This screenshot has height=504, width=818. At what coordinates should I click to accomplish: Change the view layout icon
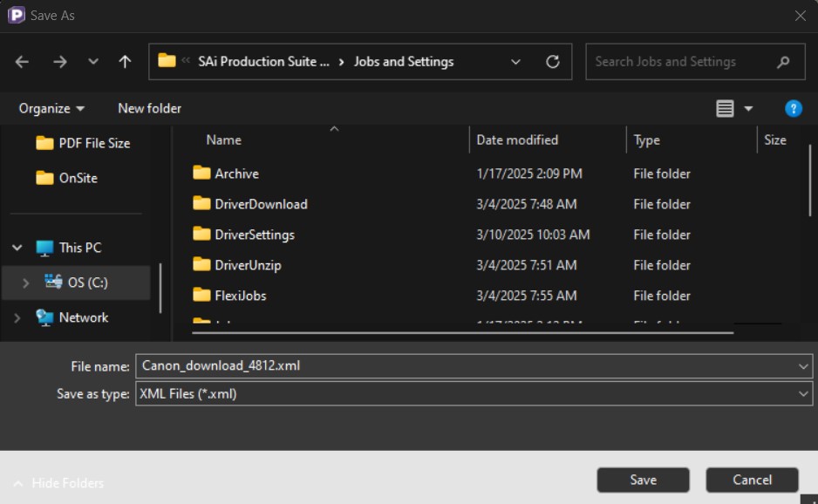(x=725, y=108)
